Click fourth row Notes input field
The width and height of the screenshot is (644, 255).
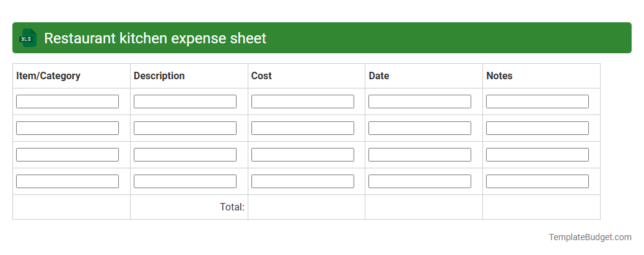click(537, 181)
